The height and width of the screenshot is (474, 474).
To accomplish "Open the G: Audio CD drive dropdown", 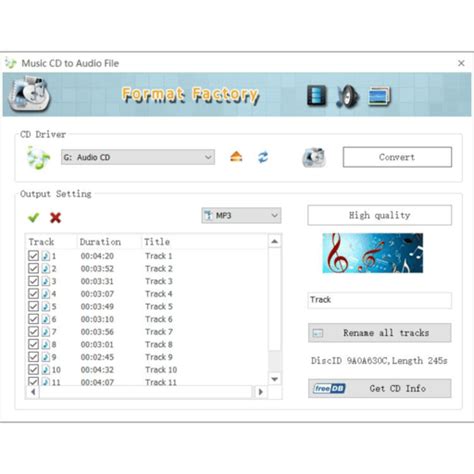I will [x=138, y=157].
